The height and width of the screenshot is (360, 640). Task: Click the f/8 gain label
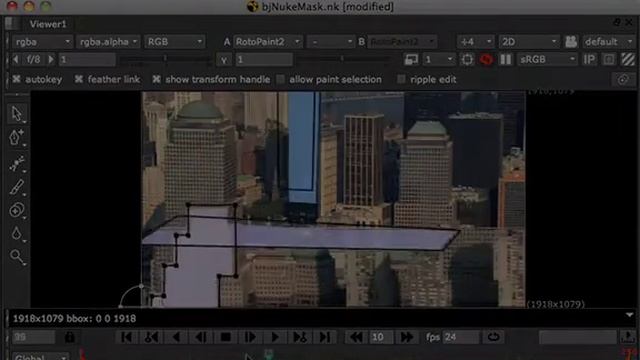[33, 60]
